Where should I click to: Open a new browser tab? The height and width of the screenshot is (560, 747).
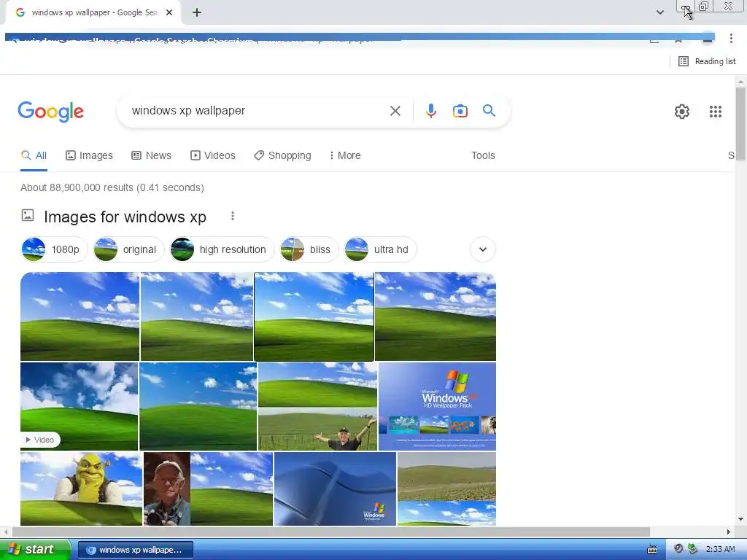(197, 12)
